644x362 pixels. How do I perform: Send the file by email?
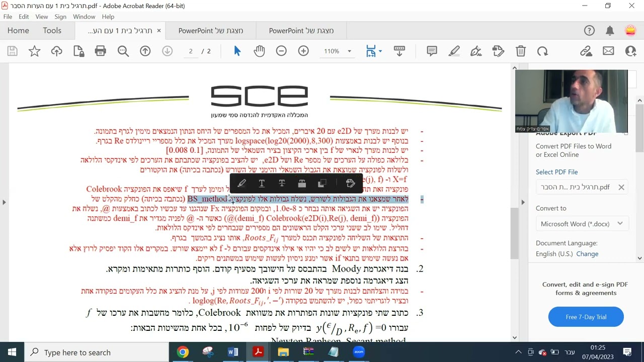[x=608, y=51]
